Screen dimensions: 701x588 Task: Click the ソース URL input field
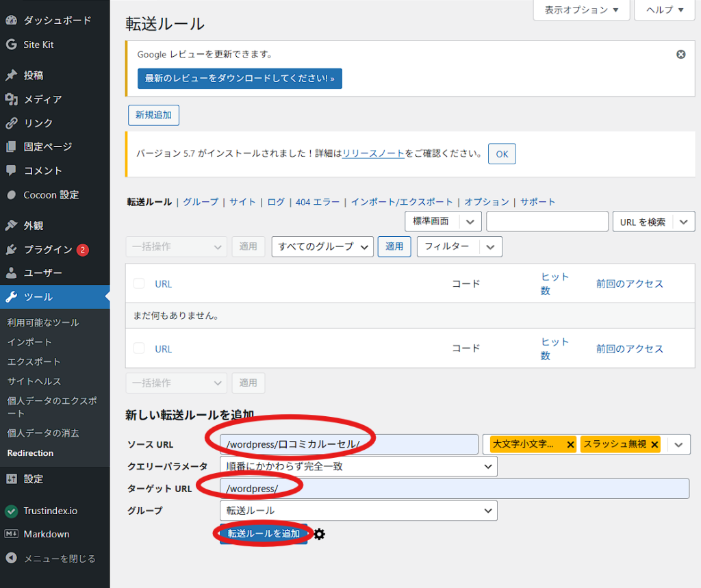click(349, 444)
